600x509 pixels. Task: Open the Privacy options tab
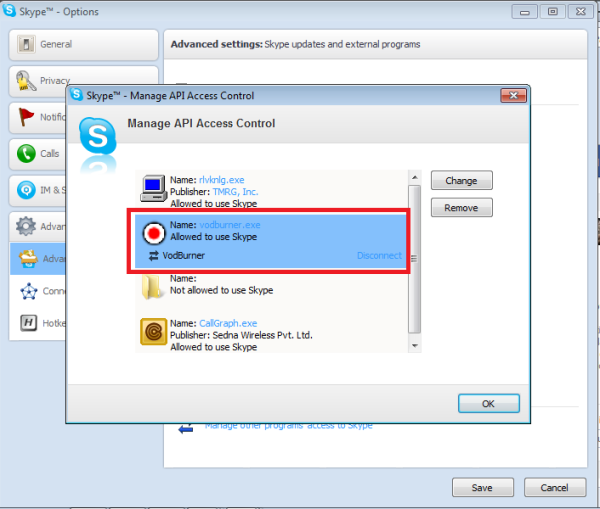coord(83,81)
